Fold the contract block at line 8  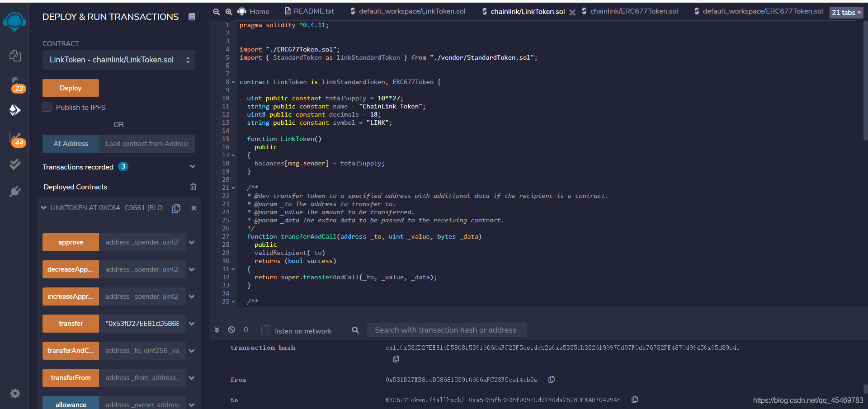[233, 82]
